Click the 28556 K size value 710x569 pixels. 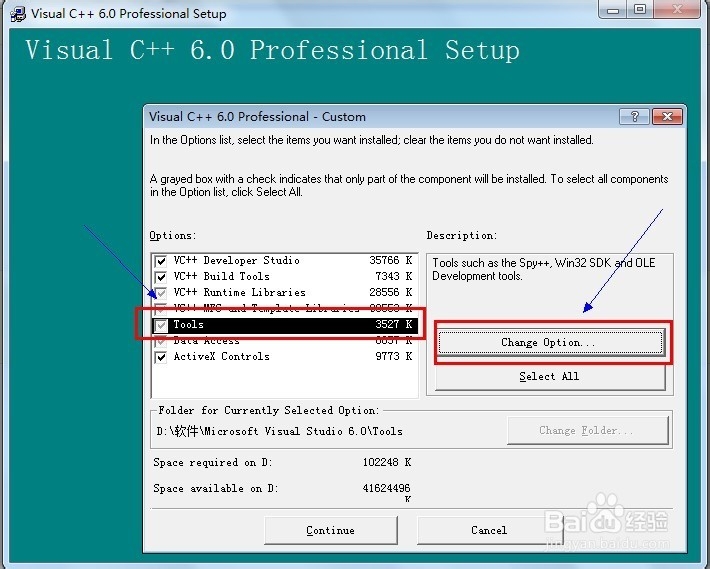(390, 292)
